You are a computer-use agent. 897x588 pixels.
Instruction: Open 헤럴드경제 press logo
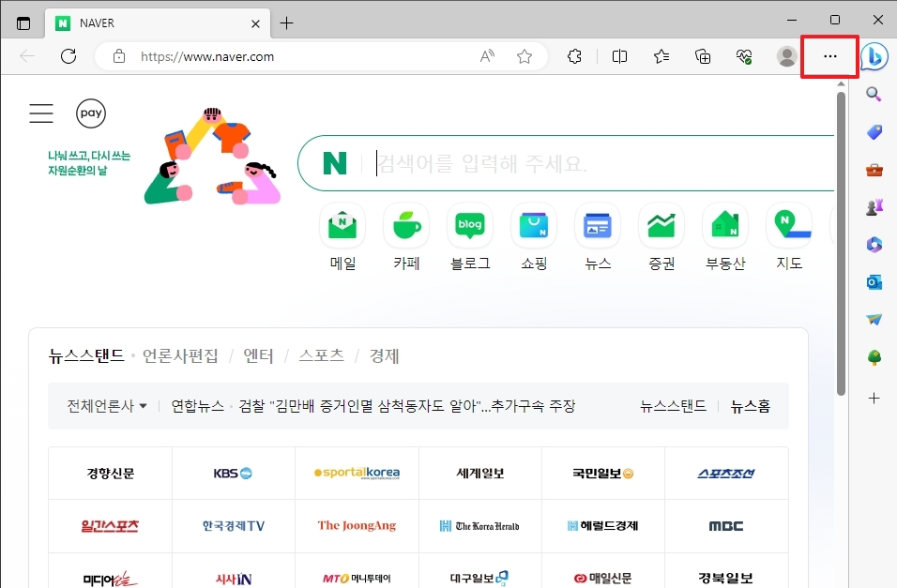click(603, 526)
